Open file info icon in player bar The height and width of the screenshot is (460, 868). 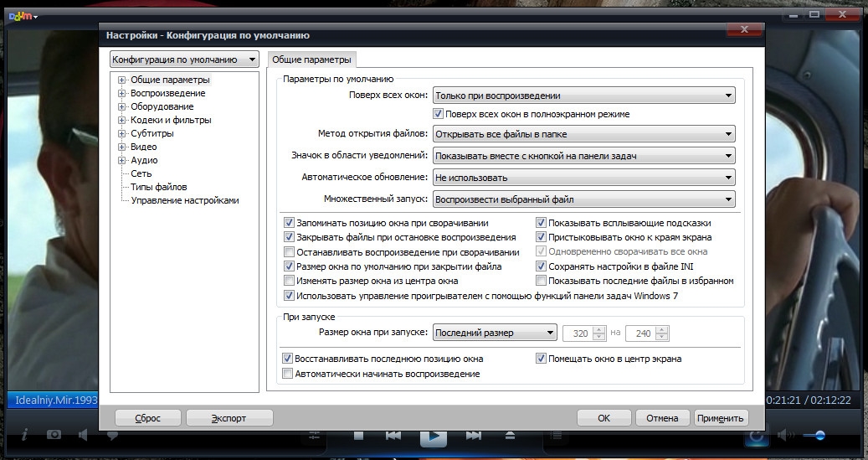[x=24, y=435]
